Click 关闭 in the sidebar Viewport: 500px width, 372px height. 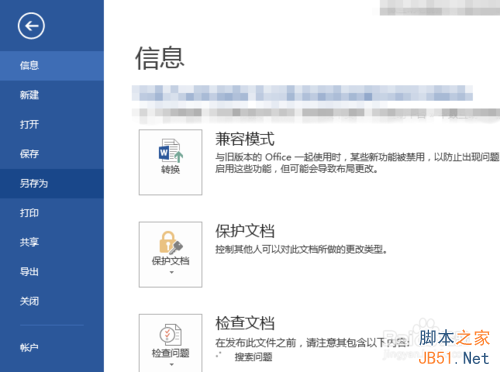[x=52, y=301]
